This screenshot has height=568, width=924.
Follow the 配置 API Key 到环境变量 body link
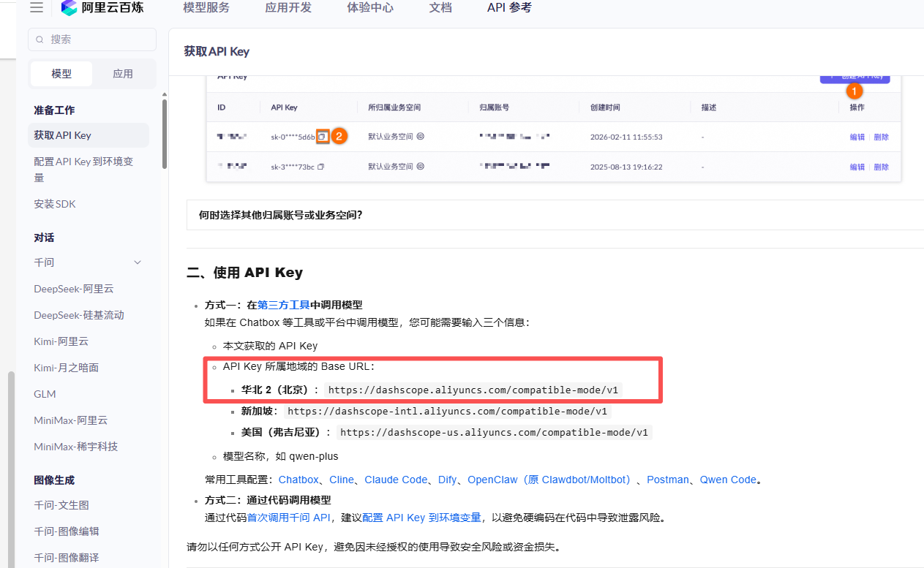421,518
